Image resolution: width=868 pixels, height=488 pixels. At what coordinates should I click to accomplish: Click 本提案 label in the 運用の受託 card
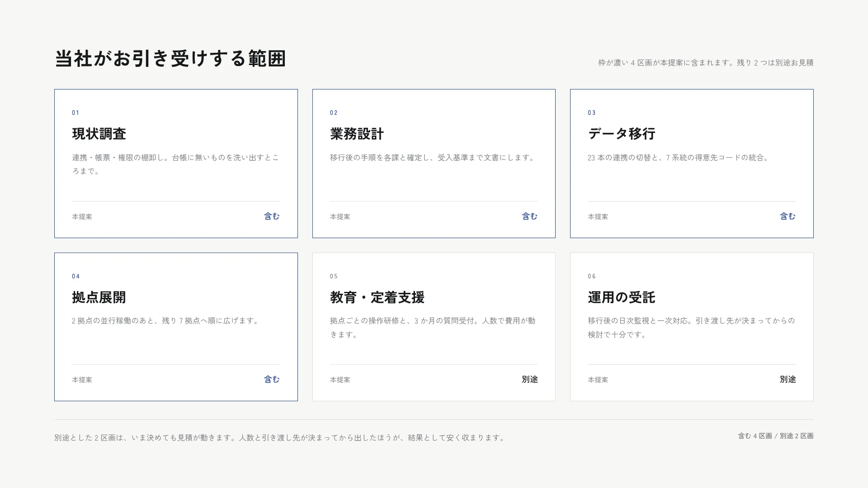(x=598, y=380)
